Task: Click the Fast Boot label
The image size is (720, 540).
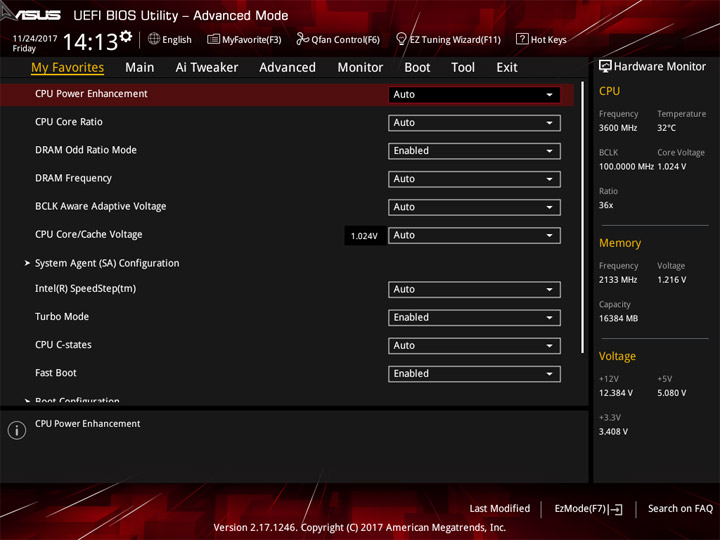Action: (x=56, y=373)
